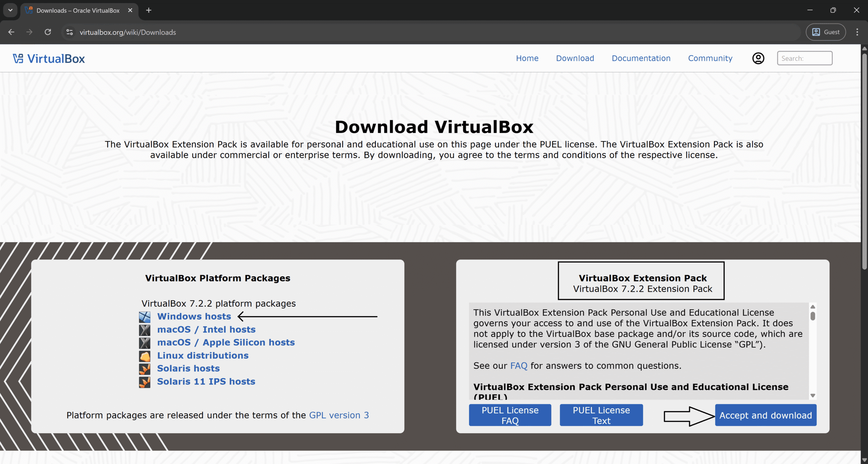Click the Linux distributions penguin icon
Viewport: 868px width, 464px height.
(145, 356)
